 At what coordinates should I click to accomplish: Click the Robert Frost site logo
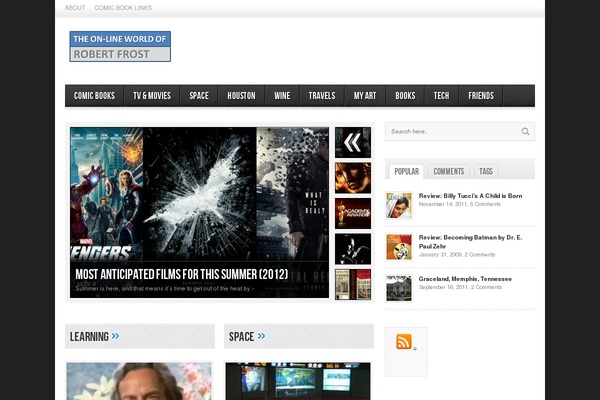pos(120,46)
